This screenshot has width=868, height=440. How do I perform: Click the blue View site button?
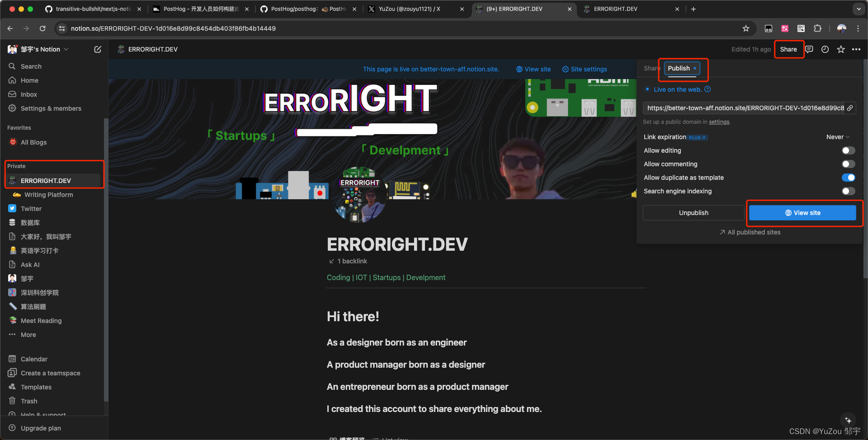tap(803, 213)
